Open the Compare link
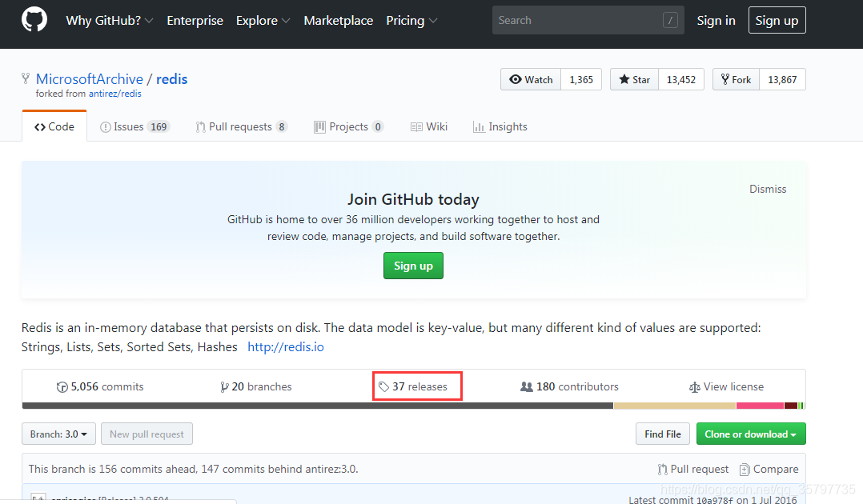This screenshot has height=504, width=863. [769, 469]
